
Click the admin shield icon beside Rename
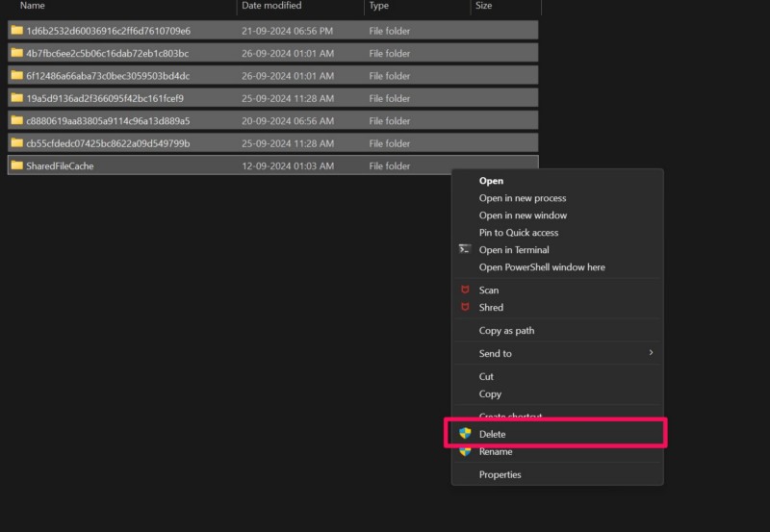[x=465, y=451]
